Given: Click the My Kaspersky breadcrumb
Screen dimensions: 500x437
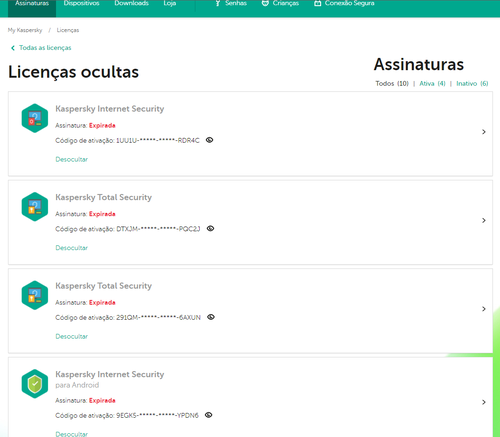Looking at the screenshot, I should [x=25, y=30].
